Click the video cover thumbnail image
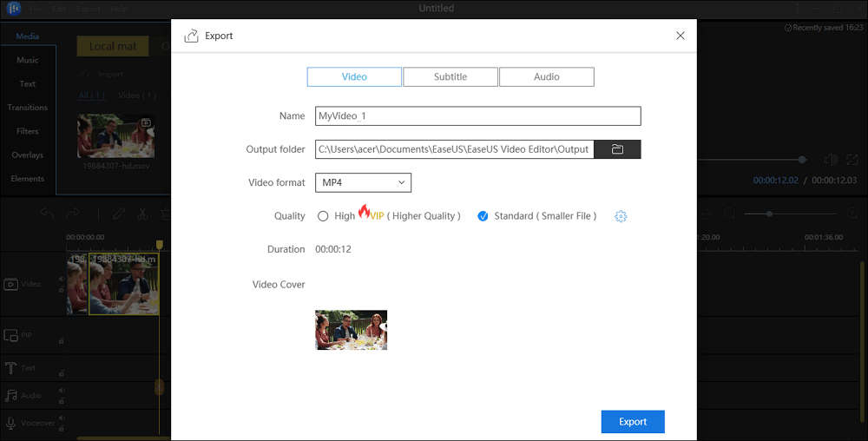 tap(351, 330)
